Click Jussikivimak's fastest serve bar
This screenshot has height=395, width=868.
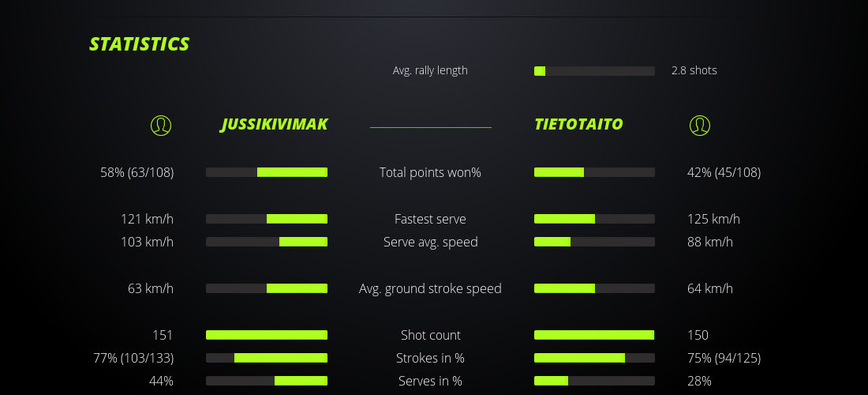coord(267,219)
